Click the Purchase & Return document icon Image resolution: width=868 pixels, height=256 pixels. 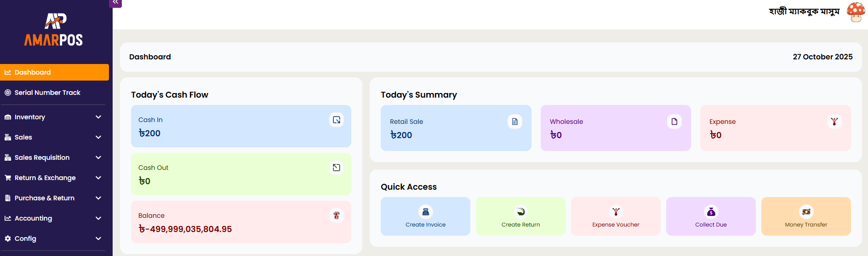coord(8,198)
